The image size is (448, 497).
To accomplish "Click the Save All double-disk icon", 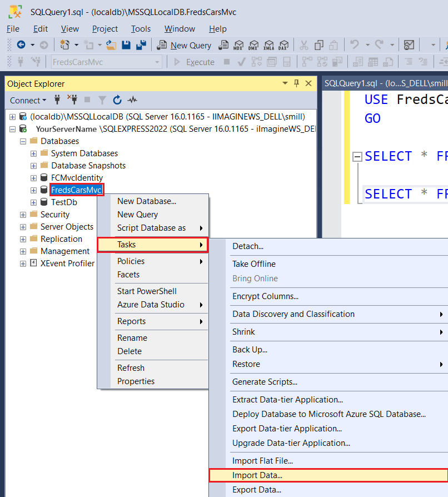I will point(141,45).
